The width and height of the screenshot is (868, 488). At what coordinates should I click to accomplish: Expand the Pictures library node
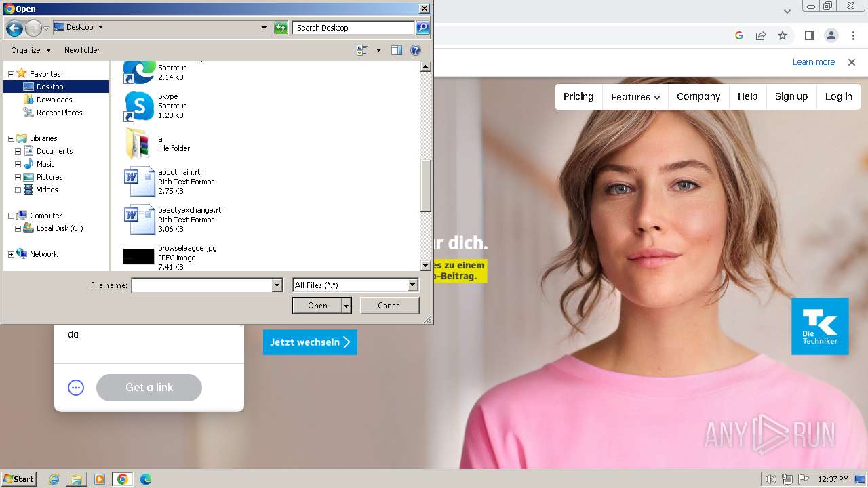18,177
